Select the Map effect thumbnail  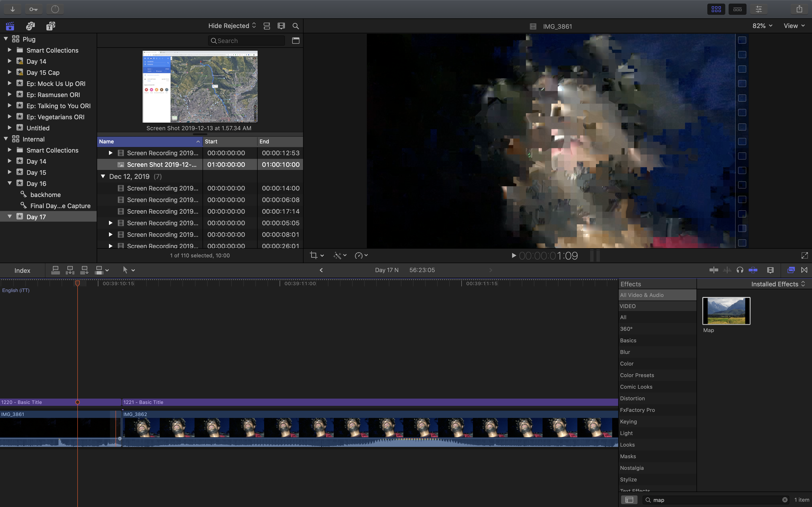[x=726, y=311]
